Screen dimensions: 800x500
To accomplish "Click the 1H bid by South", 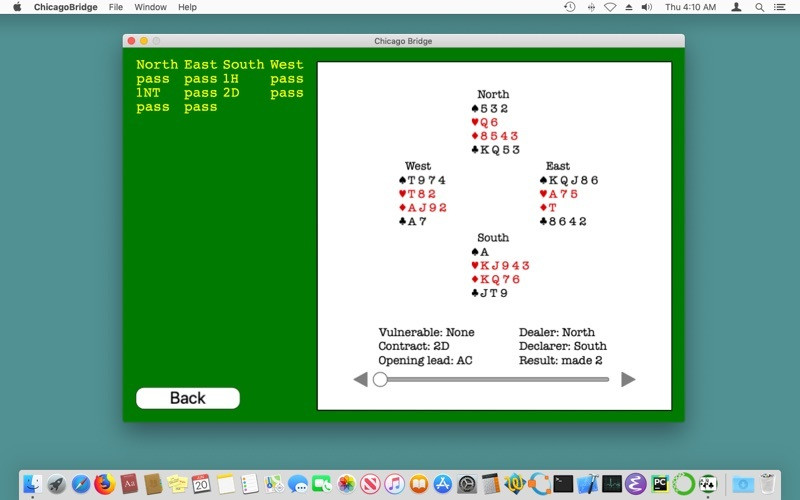I will tap(231, 79).
